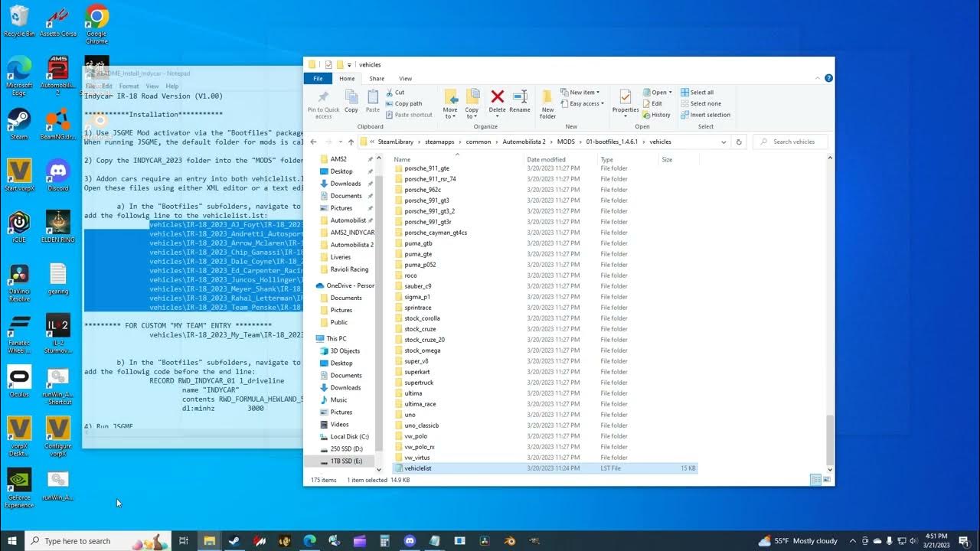Click Invert selection
The image size is (980, 551).
pyautogui.click(x=704, y=115)
